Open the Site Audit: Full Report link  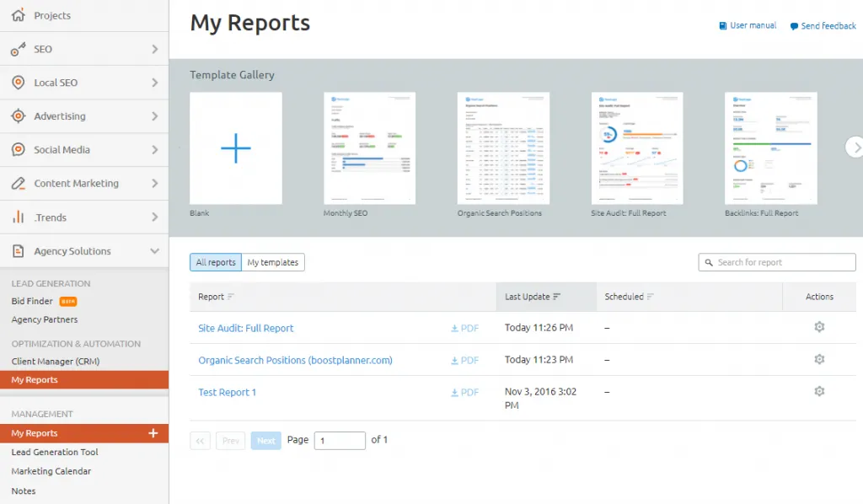[246, 328]
